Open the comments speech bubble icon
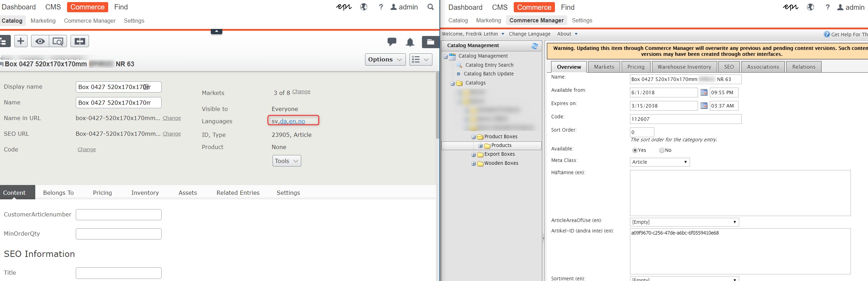Image resolution: width=868 pixels, height=281 pixels. coord(392,42)
